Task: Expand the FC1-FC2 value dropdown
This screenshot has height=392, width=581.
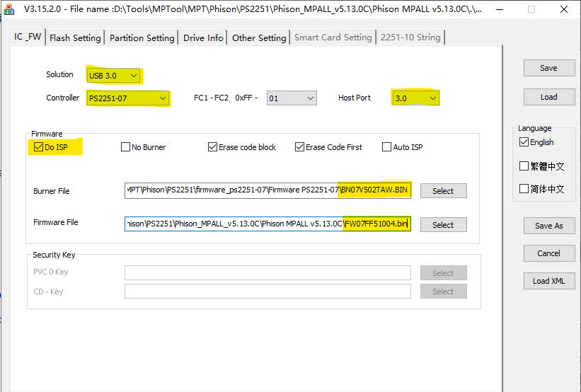Action: point(292,98)
